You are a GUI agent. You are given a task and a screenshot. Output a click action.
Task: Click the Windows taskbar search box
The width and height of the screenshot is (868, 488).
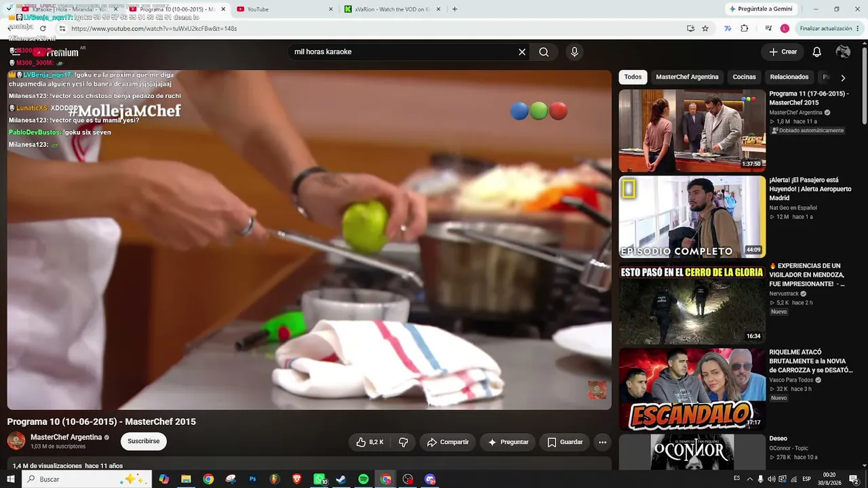tap(87, 479)
